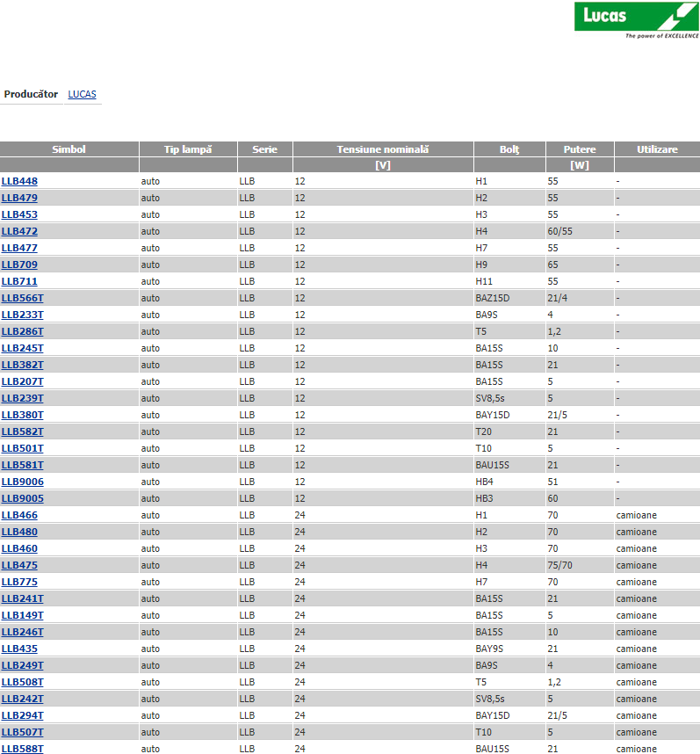This screenshot has width=700, height=754.
Task: Select the 51 power value
Action: coord(552,482)
